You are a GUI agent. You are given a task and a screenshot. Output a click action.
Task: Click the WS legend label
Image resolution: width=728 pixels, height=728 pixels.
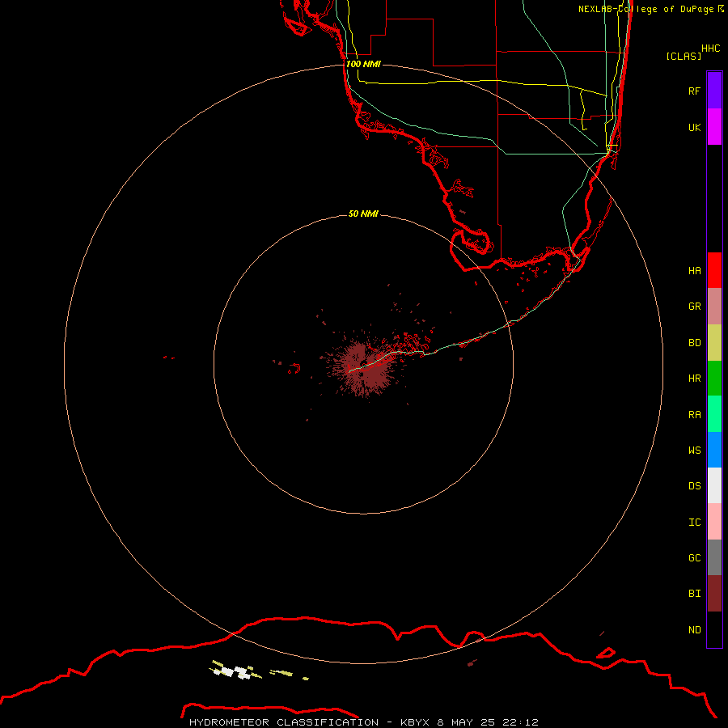click(x=695, y=450)
